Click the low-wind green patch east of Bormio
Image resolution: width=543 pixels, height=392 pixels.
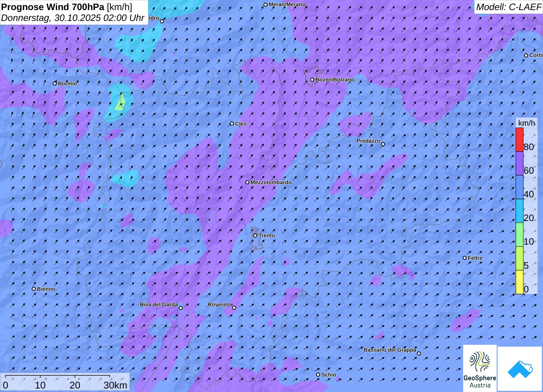point(121,103)
